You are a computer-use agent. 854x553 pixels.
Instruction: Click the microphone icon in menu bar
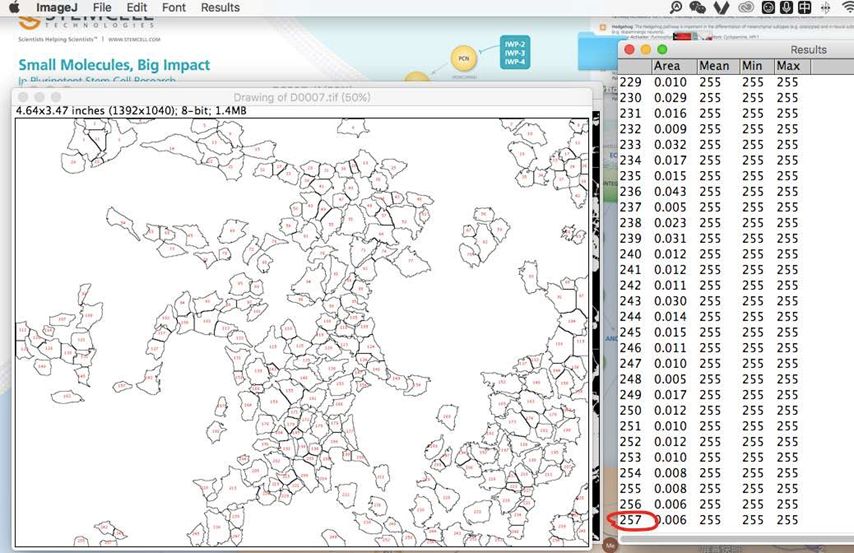coord(786,7)
